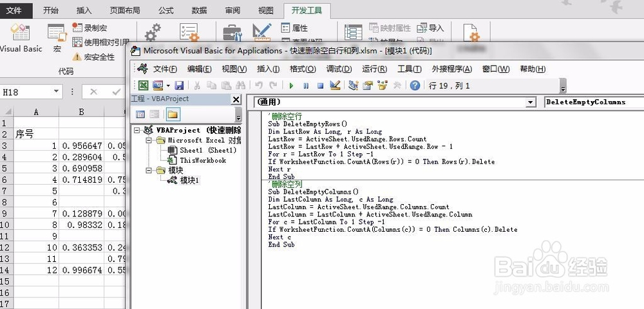The width and height of the screenshot is (644, 309).
Task: Click the VBA Help question mark icon
Action: click(x=415, y=86)
